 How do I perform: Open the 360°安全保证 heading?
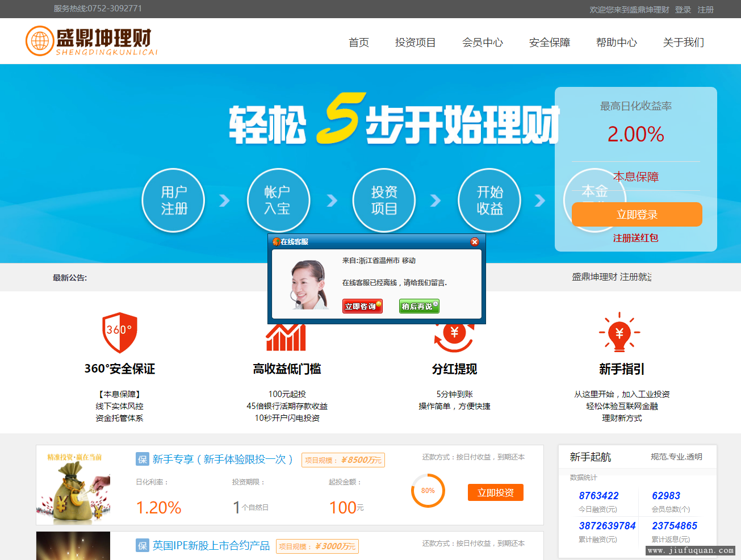[120, 369]
